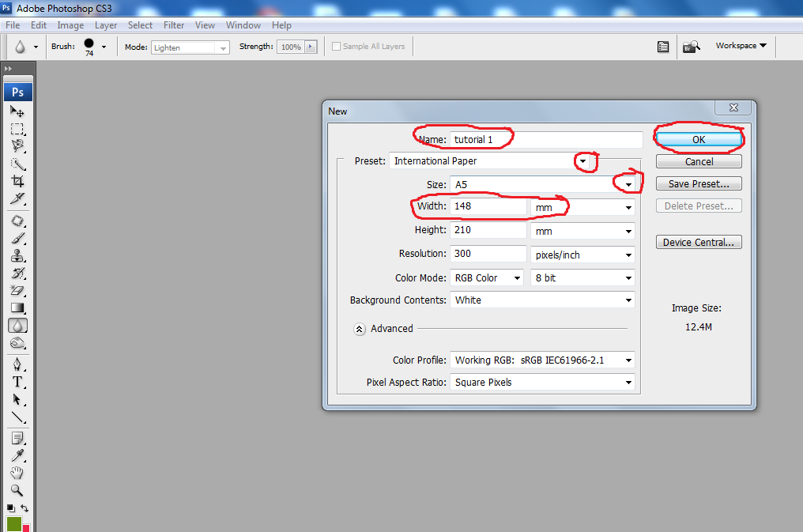The width and height of the screenshot is (803, 532).
Task: Select the Pen tool
Action: [x=17, y=364]
